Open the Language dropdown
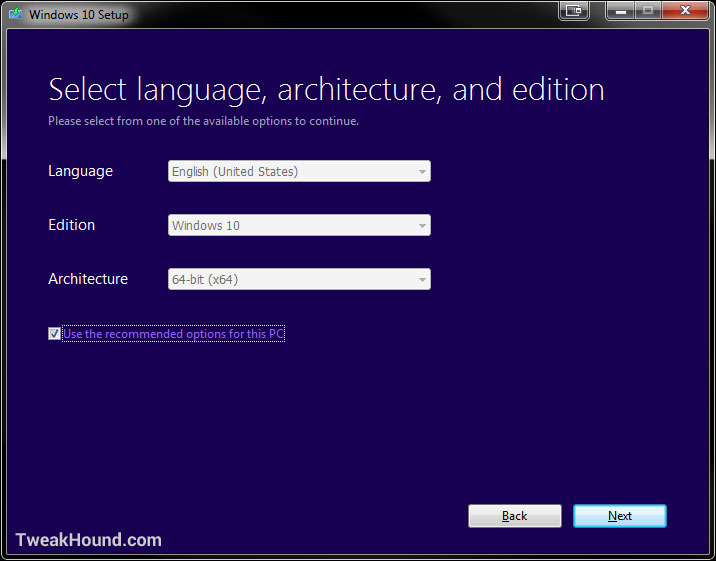716x561 pixels. tap(299, 171)
